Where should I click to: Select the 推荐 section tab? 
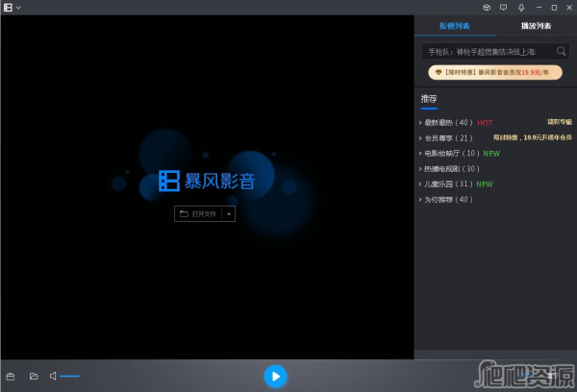coord(429,99)
